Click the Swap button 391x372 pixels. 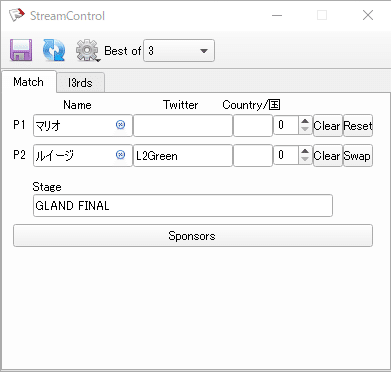(358, 156)
